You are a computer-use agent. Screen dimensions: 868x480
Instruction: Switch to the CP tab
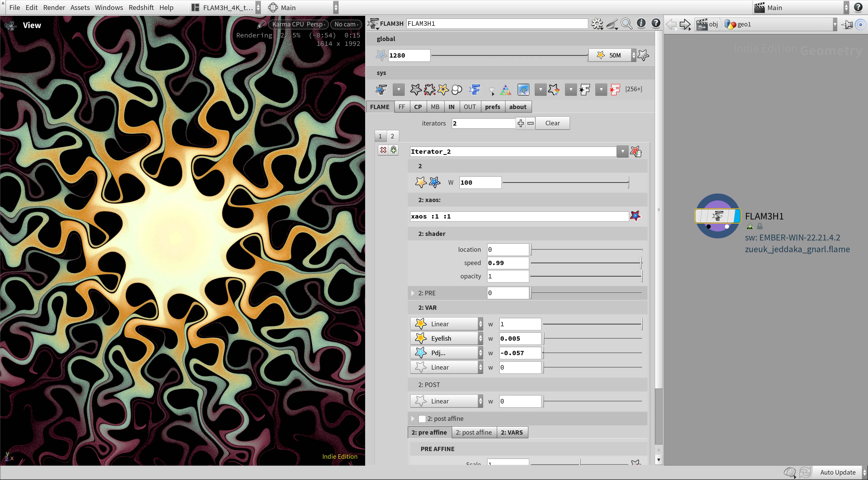click(x=418, y=107)
